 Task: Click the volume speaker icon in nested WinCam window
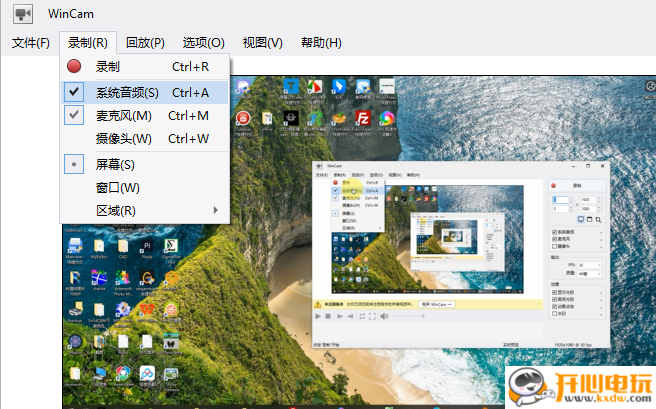384,316
